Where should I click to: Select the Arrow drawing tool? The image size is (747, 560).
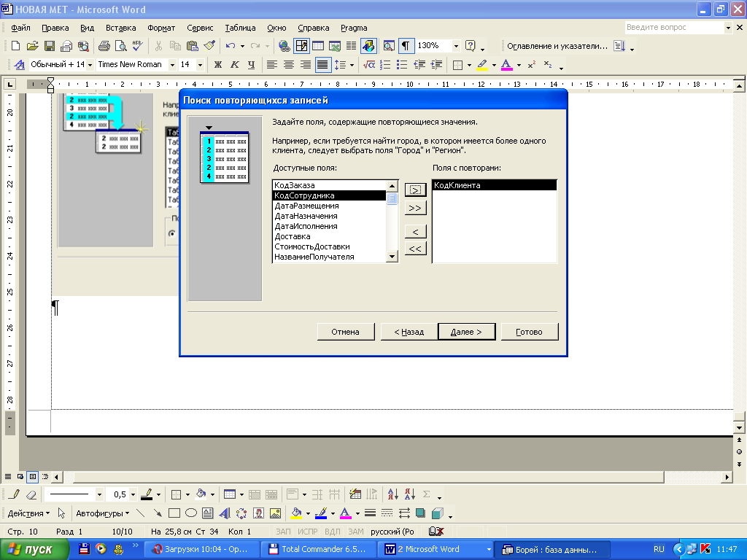pyautogui.click(x=158, y=513)
